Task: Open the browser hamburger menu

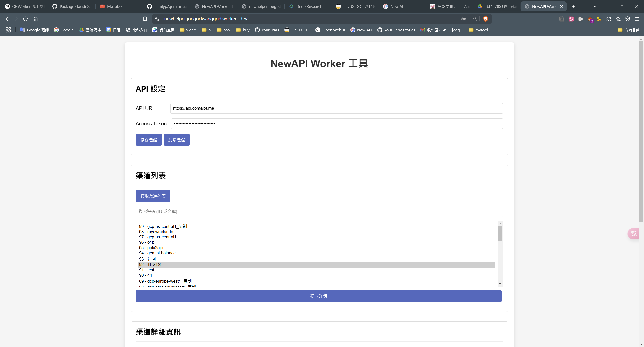Action: coord(637,19)
